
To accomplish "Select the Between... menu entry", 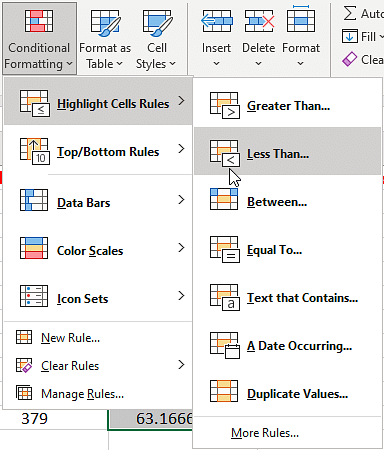I will click(x=287, y=199).
